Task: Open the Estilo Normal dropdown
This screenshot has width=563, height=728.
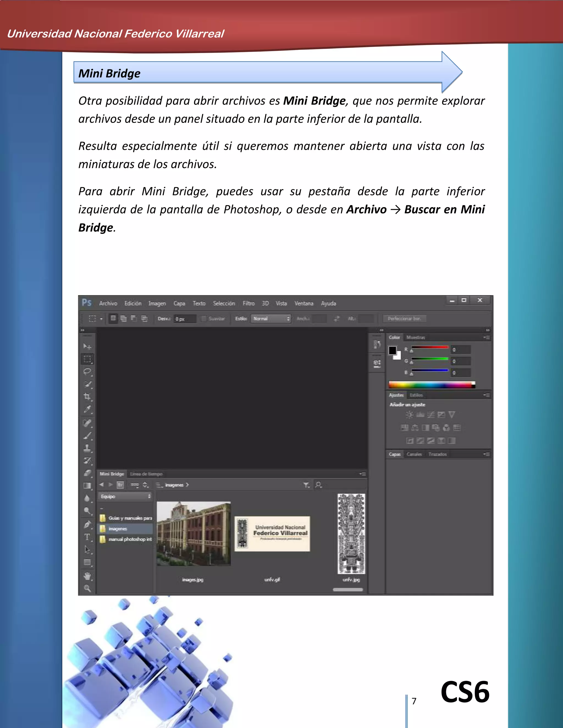Action: (x=271, y=319)
